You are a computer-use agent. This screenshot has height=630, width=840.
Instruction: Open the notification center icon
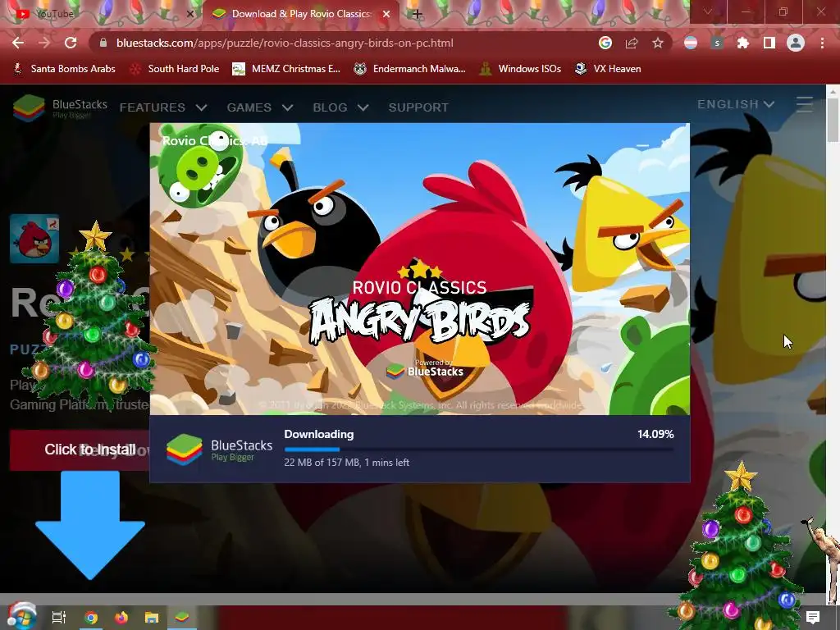813,618
